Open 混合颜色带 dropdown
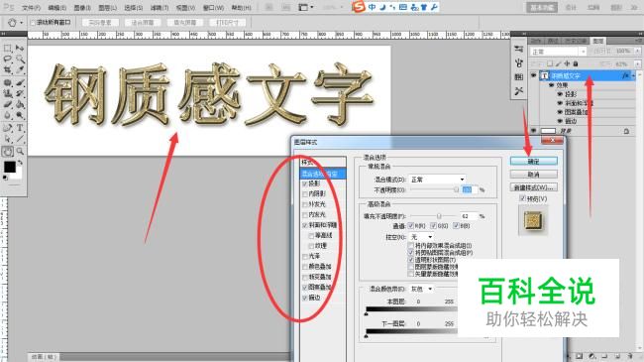 point(421,289)
